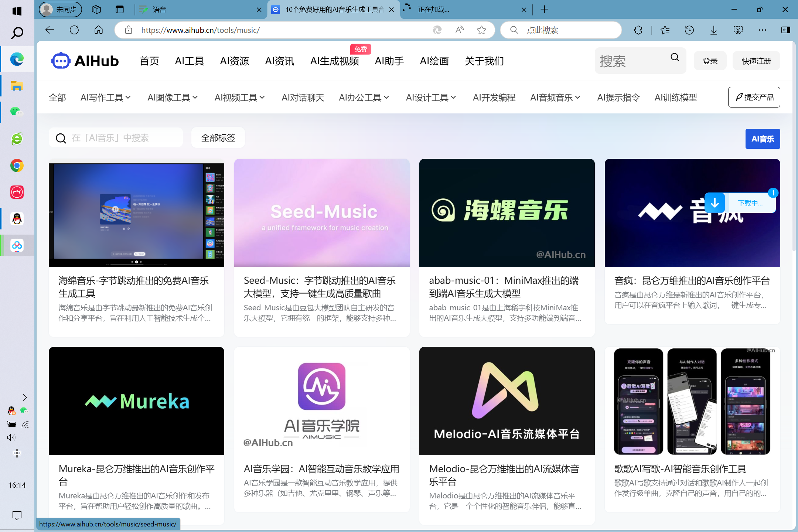Click the browser address bar URL
The image size is (798, 532).
[x=200, y=30]
